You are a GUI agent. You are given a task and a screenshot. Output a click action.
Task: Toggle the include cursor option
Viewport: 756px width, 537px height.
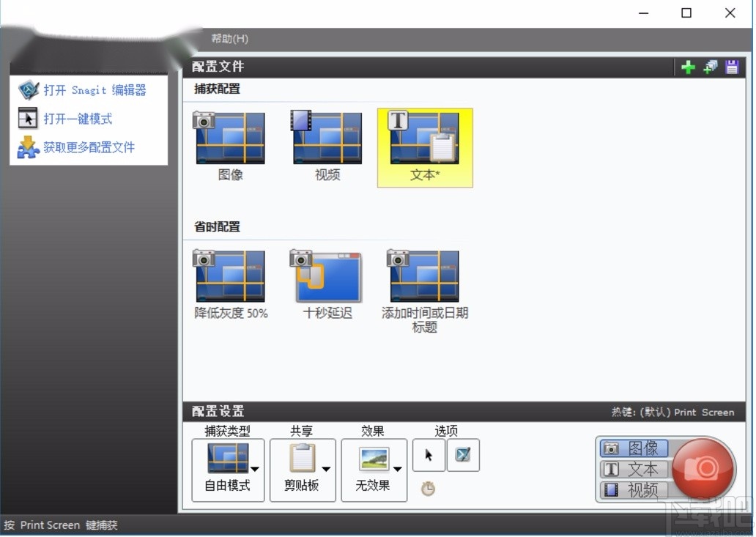click(x=429, y=455)
